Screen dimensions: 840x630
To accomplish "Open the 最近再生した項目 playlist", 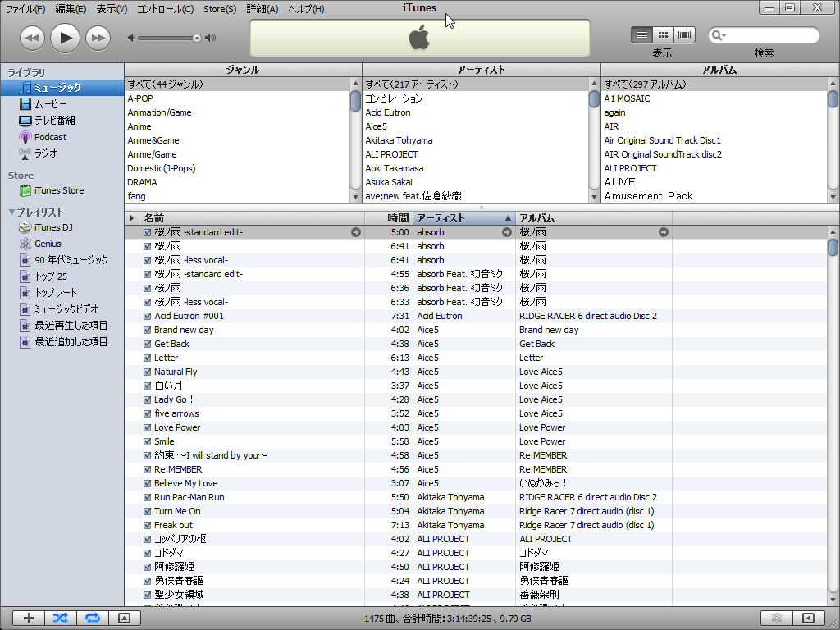I will (x=62, y=326).
